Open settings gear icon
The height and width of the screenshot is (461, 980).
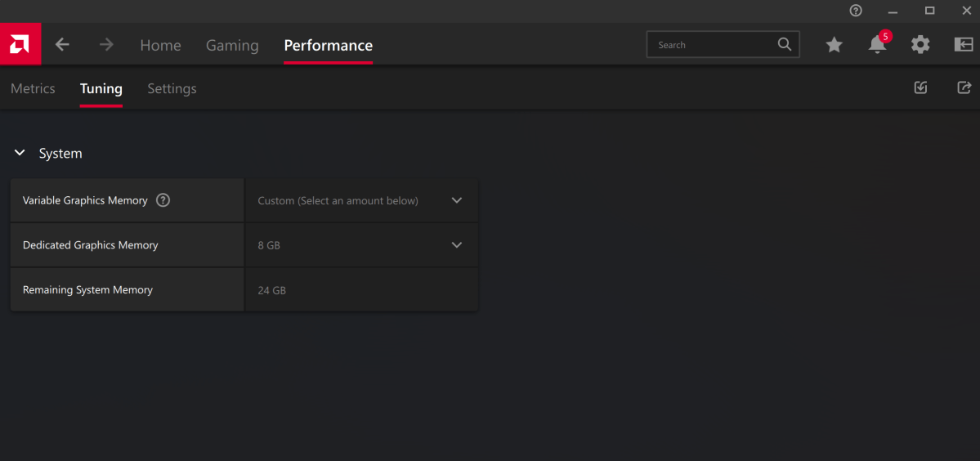pyautogui.click(x=920, y=44)
